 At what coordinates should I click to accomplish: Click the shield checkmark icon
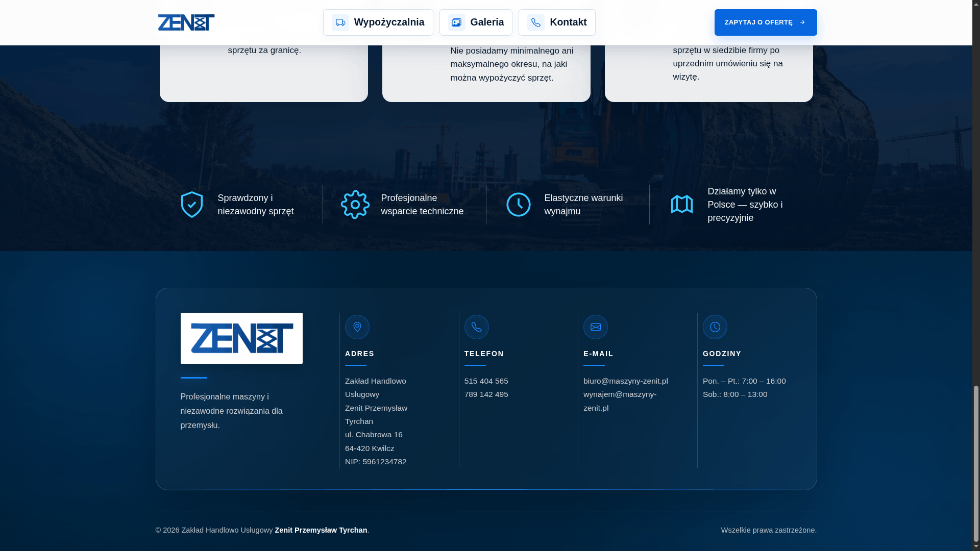tap(192, 205)
